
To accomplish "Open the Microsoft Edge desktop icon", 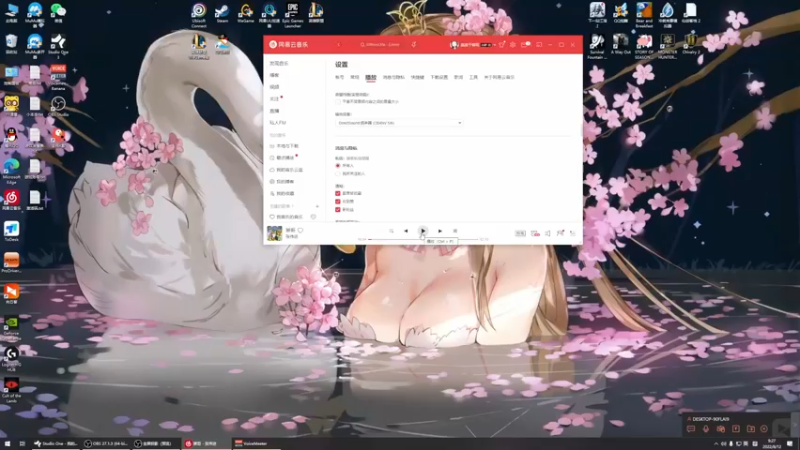I will [x=11, y=171].
